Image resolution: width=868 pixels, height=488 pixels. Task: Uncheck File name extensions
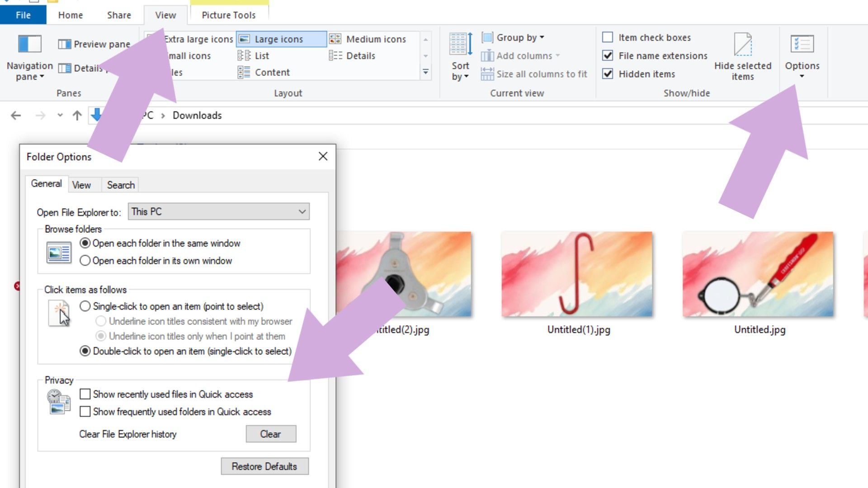tap(608, 56)
